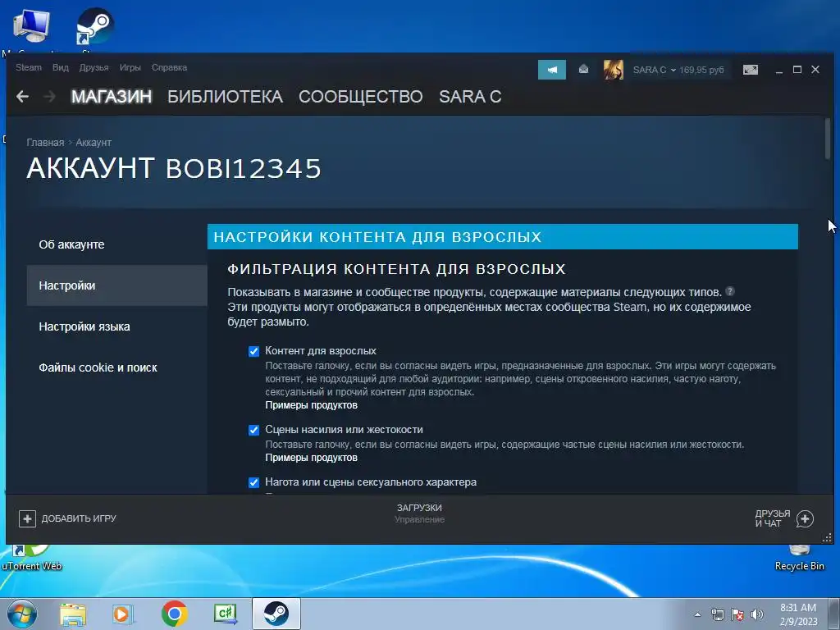Open ДРУЗЬЯ И ЧАТ panel
Screen dimensions: 840x630
click(784, 518)
